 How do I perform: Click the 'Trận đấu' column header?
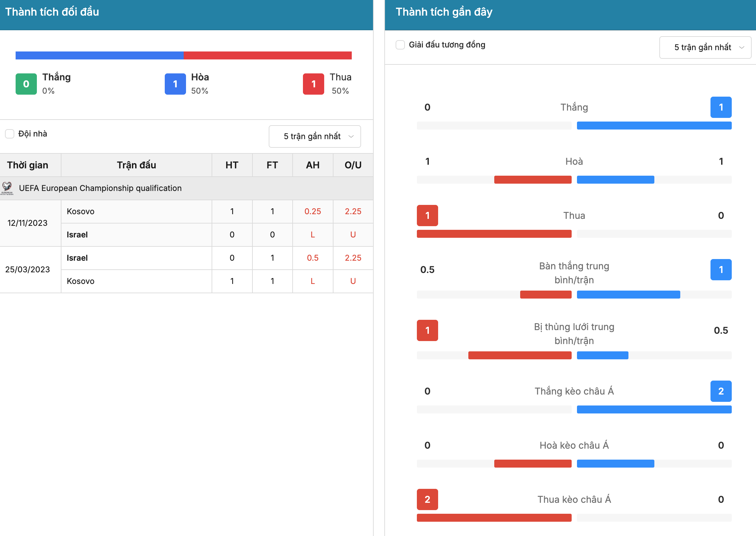coord(137,165)
